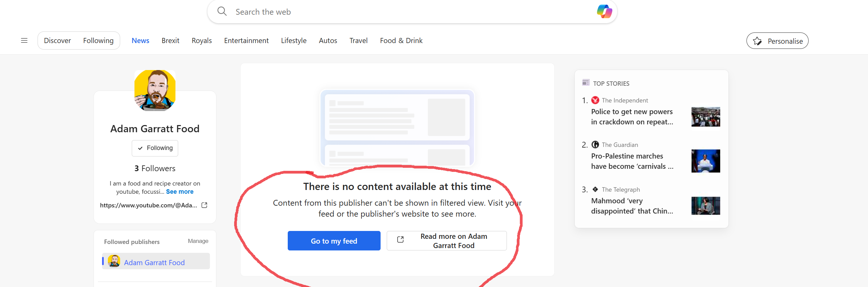The image size is (868, 287).
Task: Open story Pro-Palestine marches have become
Action: click(x=632, y=161)
